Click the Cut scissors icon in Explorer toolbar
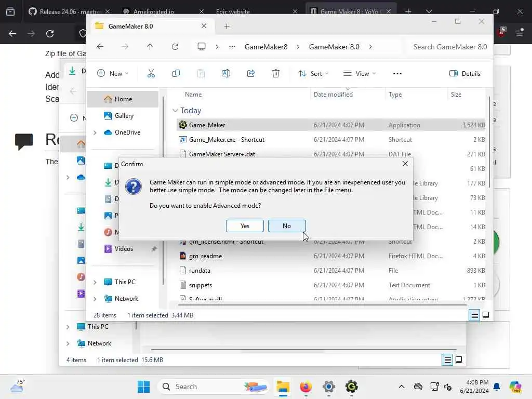Viewport: 532px width, 399px height. point(151,73)
